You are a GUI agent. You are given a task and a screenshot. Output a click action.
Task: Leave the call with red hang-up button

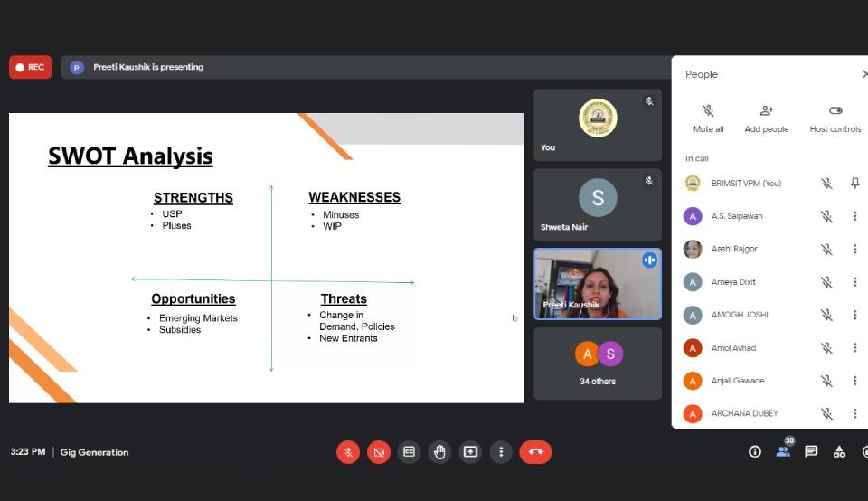tap(535, 452)
